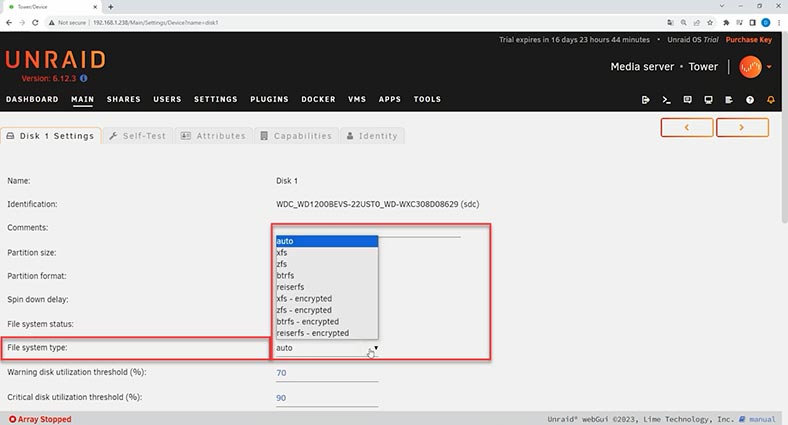The height and width of the screenshot is (425, 788).
Task: Open the system Info monitor icon
Action: (708, 100)
